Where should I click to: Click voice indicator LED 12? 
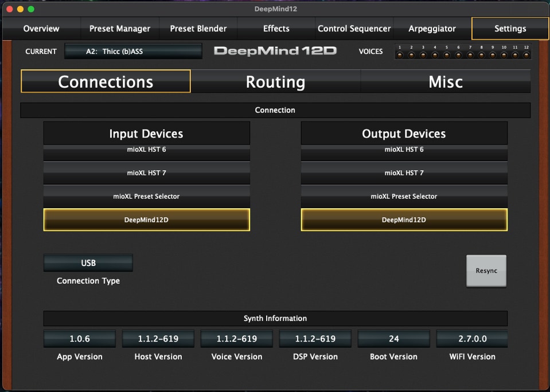526,54
